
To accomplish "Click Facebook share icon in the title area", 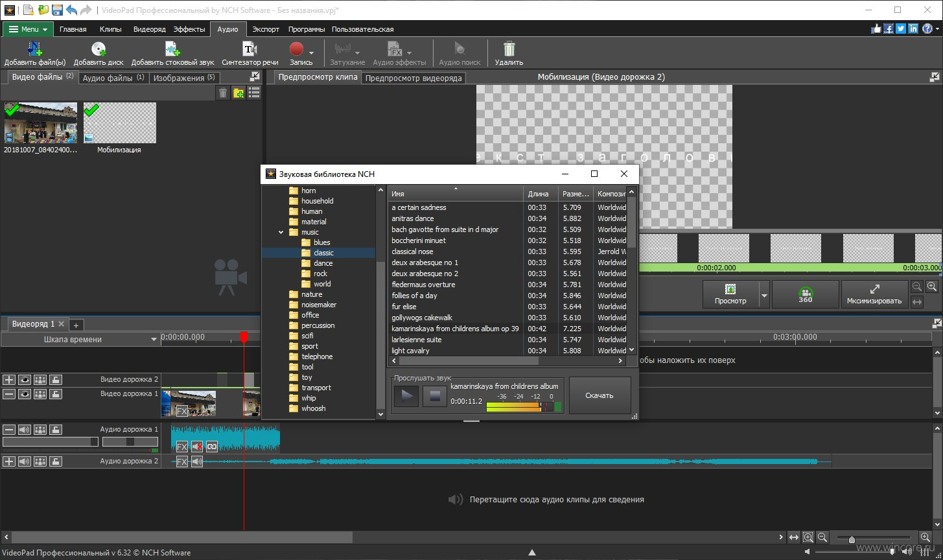I will click(889, 29).
